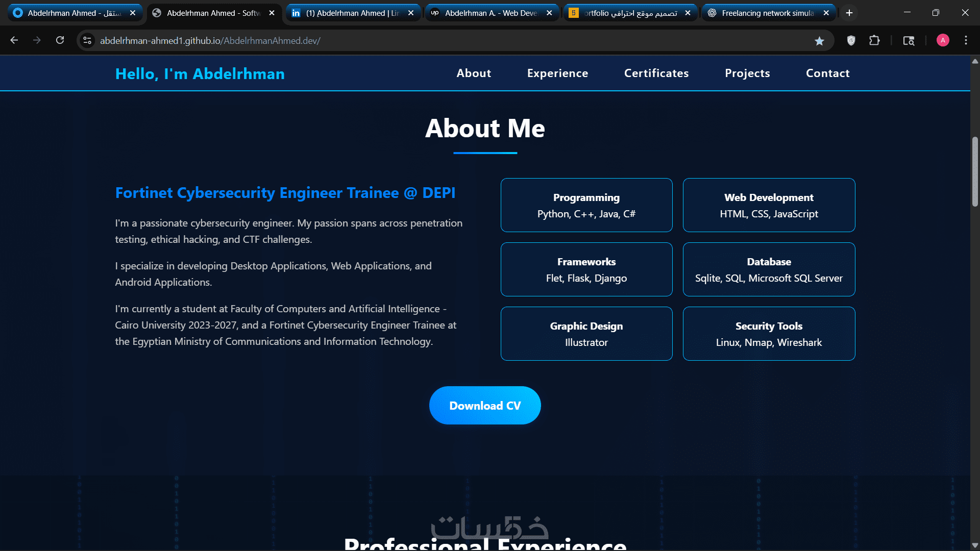Click the Security Tools skill card
The height and width of the screenshot is (551, 980).
tap(769, 334)
